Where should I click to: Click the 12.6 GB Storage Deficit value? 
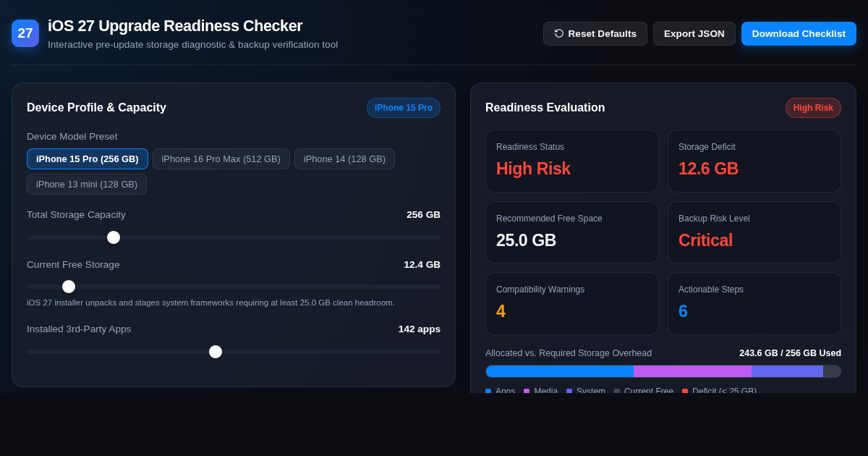click(x=708, y=169)
